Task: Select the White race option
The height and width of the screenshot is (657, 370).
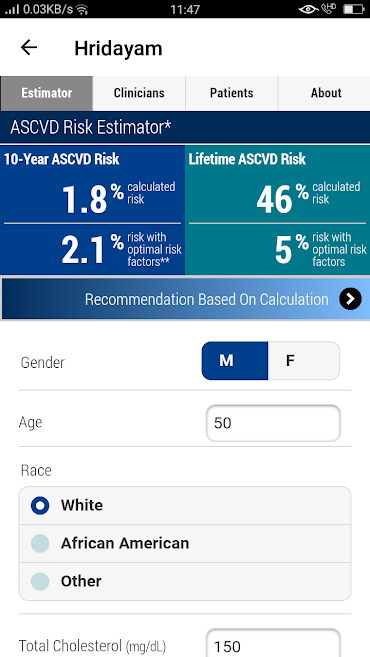Action: click(185, 505)
